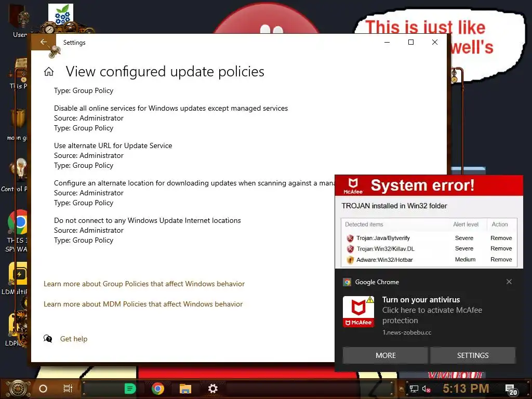Select 'Configure an alternate location' policy text
This screenshot has width=532, height=399.
coord(194,183)
